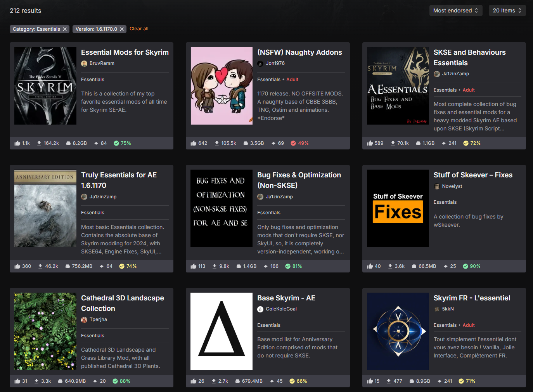Click Jon1976's avatar icon

(x=260, y=64)
